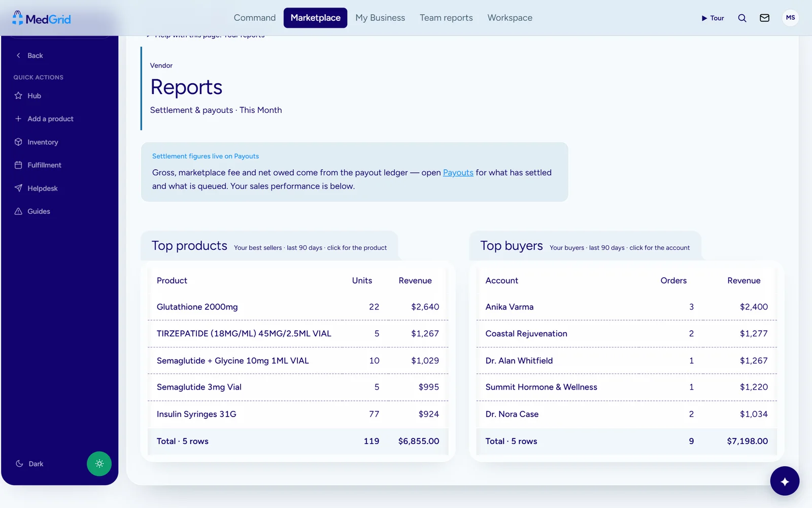Viewport: 812px width, 508px height.
Task: Click the Helpdesk paper plane icon
Action: tap(18, 188)
